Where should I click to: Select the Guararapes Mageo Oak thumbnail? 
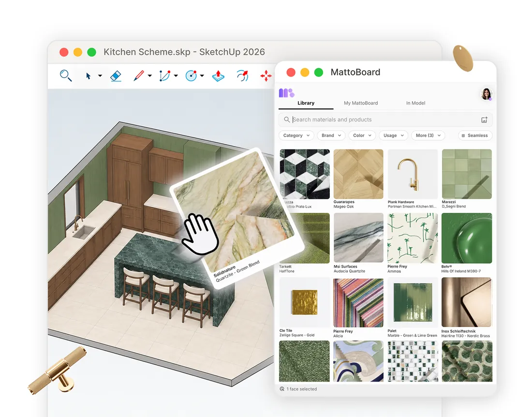(x=358, y=174)
